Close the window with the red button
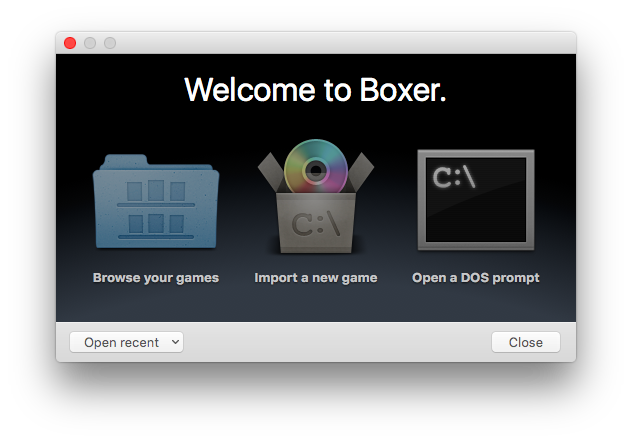This screenshot has height=442, width=632. (70, 43)
